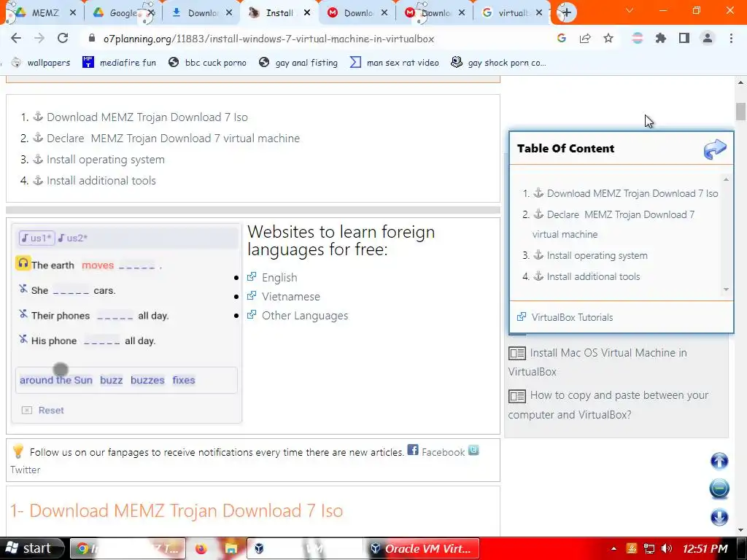
Task: Switch to Oracle VM VirtualBox taskbar window
Action: coord(422,548)
